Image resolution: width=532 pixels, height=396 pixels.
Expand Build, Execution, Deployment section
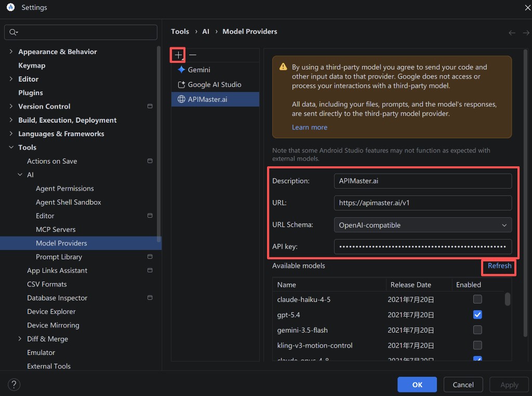click(x=11, y=120)
